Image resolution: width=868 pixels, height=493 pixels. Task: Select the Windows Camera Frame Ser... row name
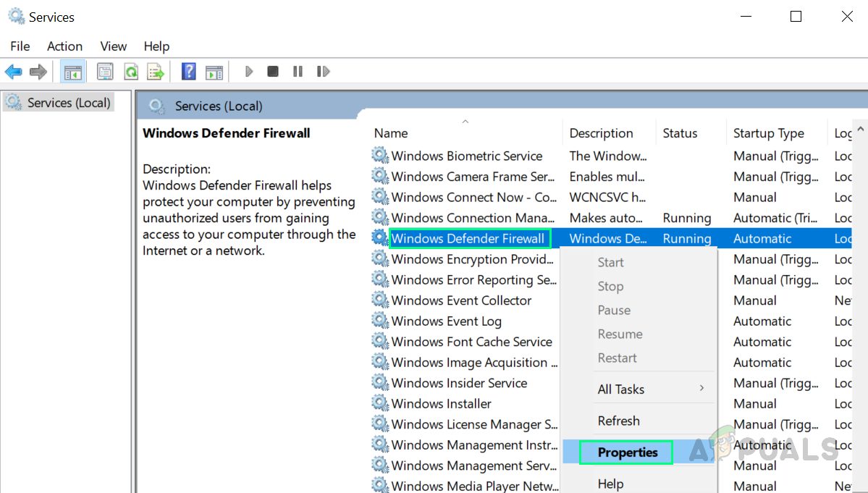click(x=473, y=177)
